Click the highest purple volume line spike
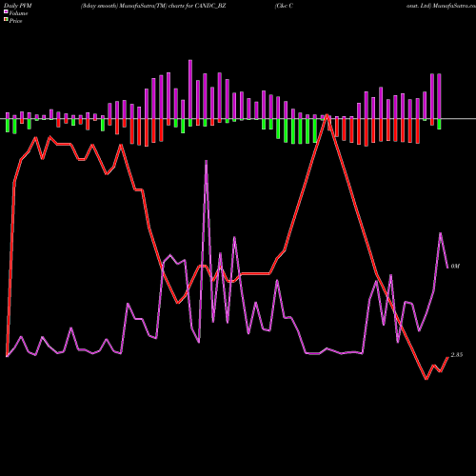The image size is (476, 476). click(207, 162)
